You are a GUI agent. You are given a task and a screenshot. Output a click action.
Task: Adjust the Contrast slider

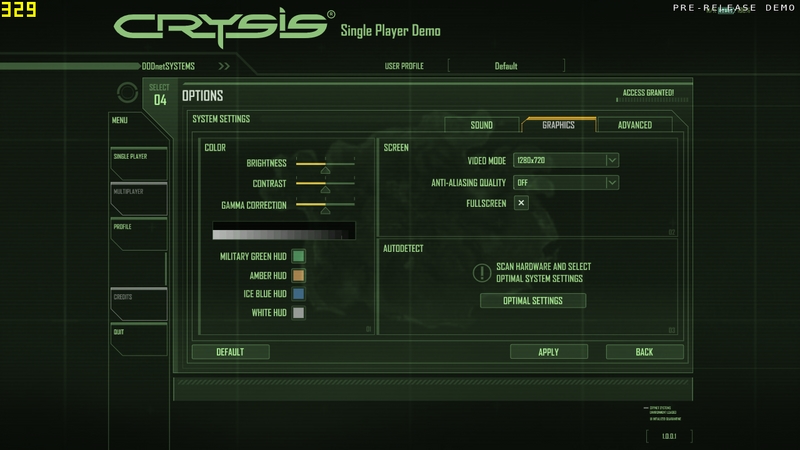(x=326, y=186)
